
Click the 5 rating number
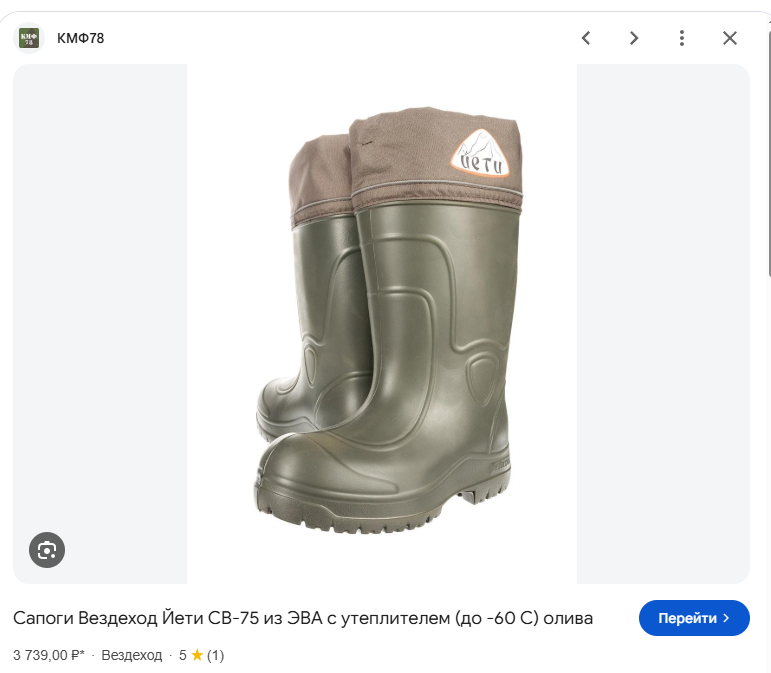click(182, 655)
